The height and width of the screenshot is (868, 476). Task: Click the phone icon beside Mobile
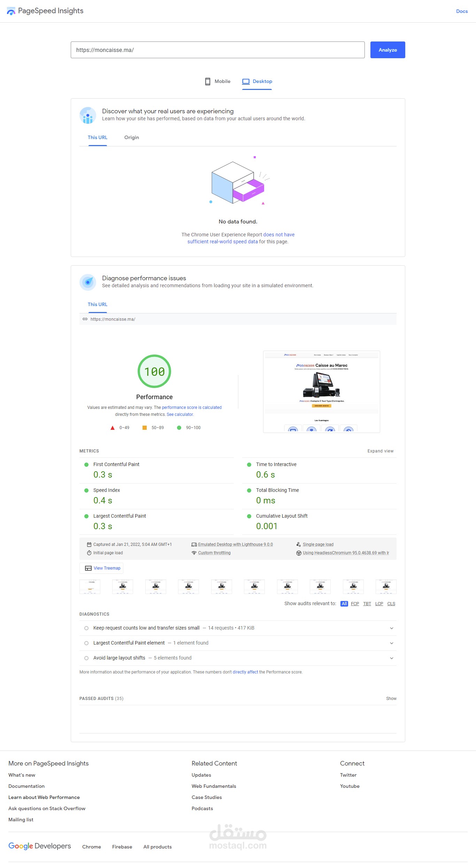(x=208, y=82)
